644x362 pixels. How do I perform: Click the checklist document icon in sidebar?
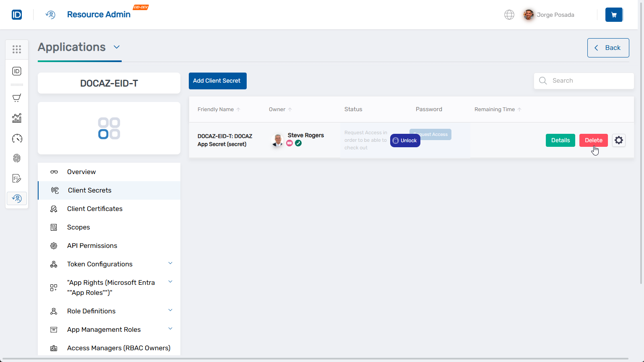coord(17,178)
